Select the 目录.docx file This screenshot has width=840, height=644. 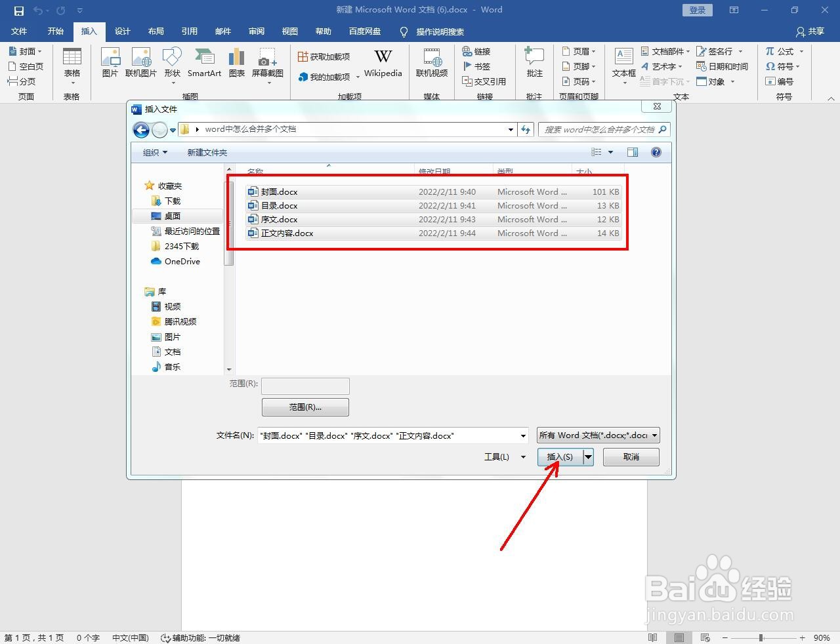433,206
